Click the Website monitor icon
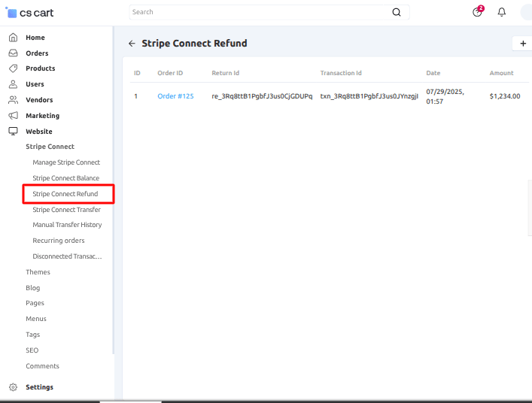The image size is (532, 403). pos(13,131)
